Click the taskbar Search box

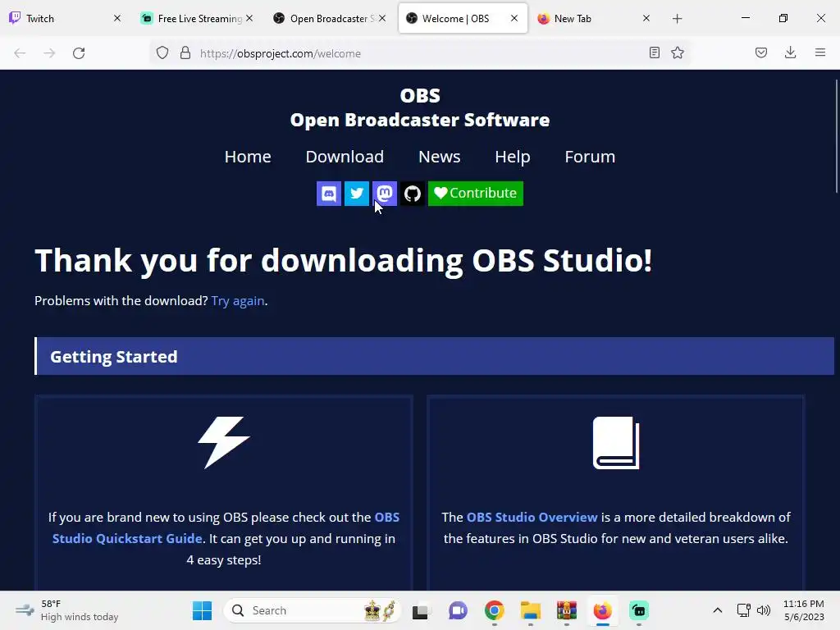[313, 610]
